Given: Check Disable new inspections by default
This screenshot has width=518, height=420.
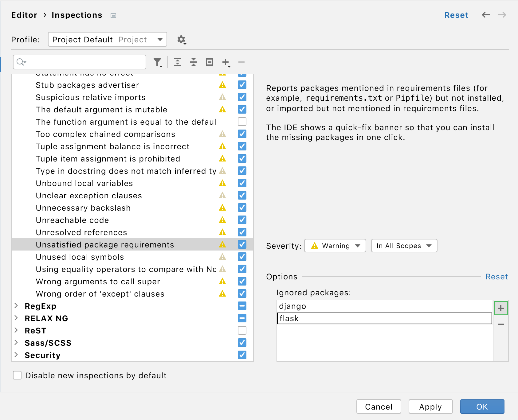Looking at the screenshot, I should pyautogui.click(x=17, y=375).
